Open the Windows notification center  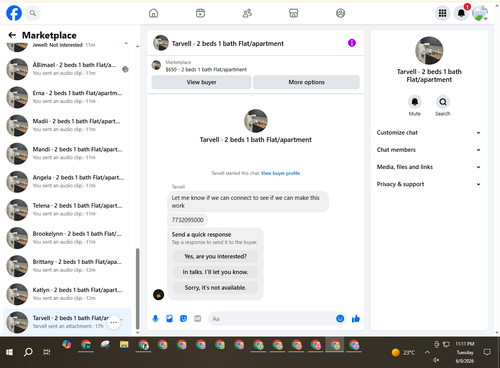coord(487,352)
